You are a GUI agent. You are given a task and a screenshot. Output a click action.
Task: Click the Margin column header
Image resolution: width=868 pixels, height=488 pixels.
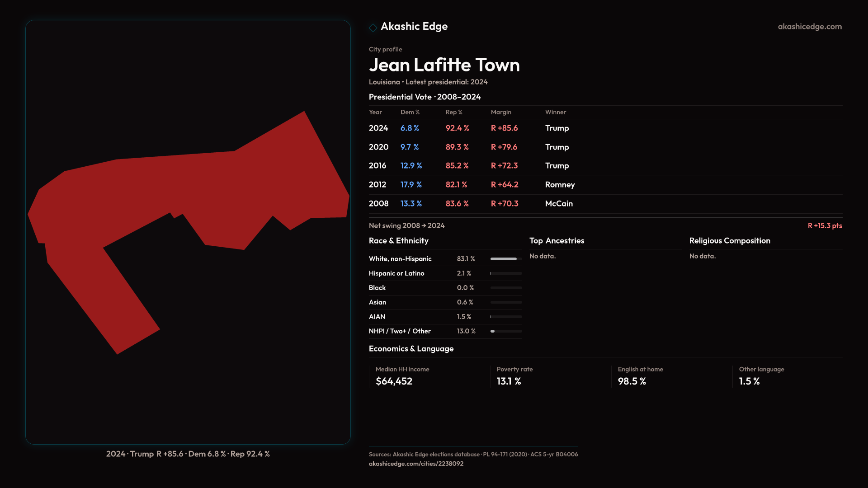(x=501, y=112)
